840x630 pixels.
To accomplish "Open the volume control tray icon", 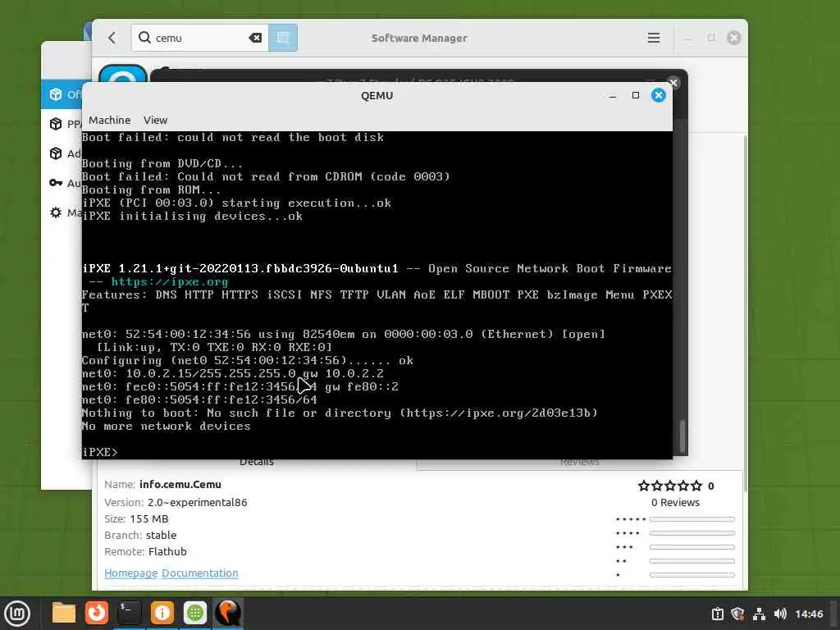I will coord(781,614).
